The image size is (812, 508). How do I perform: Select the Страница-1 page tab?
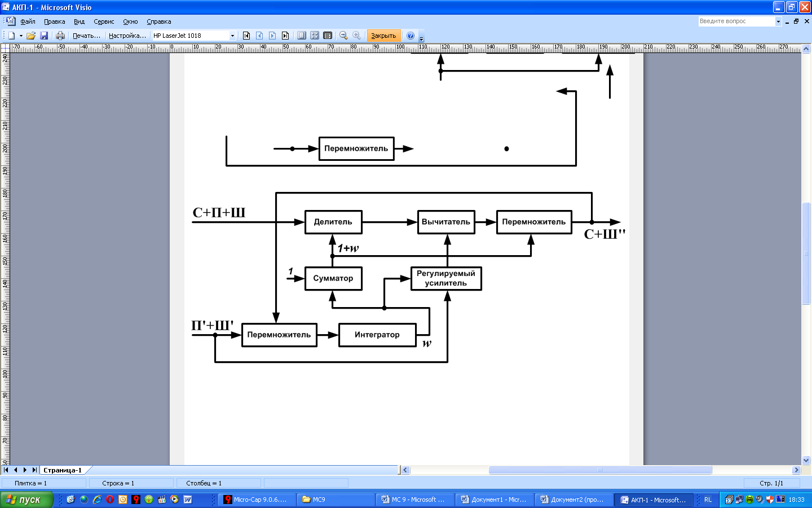[63, 470]
